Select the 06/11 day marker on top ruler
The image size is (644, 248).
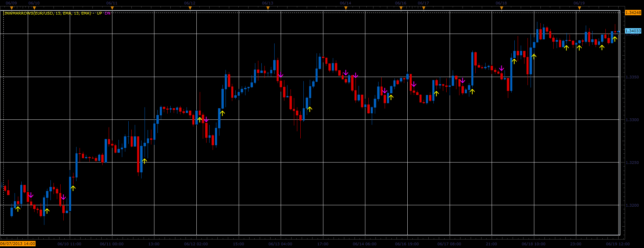(x=112, y=8)
